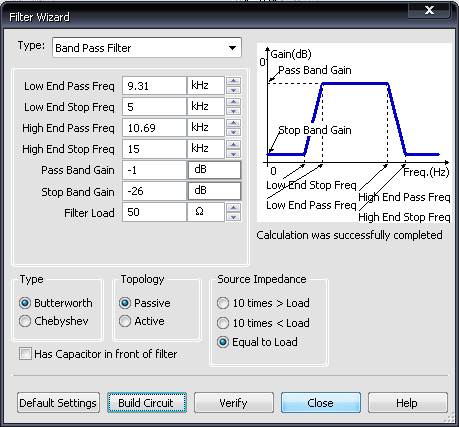Viewport: 459px width, 427px height.
Task: Click the Filter Load value field
Action: (x=154, y=212)
